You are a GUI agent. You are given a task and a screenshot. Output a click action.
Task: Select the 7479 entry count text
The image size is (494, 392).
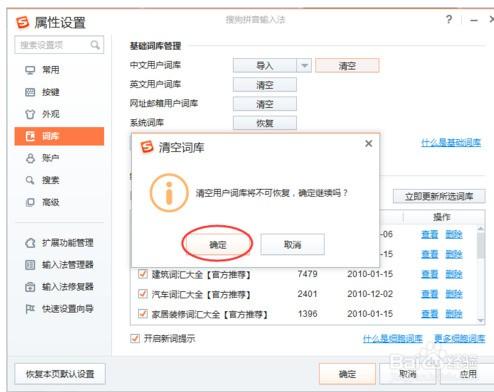(x=307, y=274)
